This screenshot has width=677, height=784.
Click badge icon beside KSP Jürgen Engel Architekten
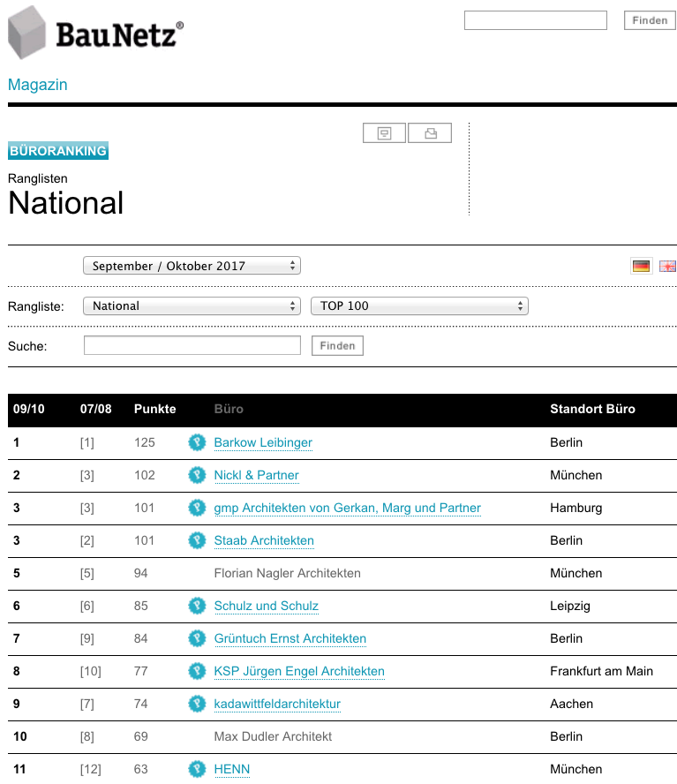197,671
